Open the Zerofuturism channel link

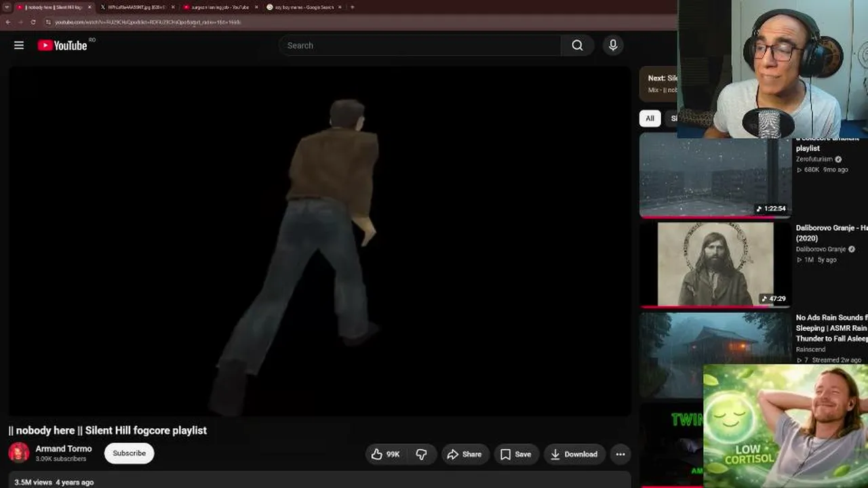pyautogui.click(x=814, y=159)
